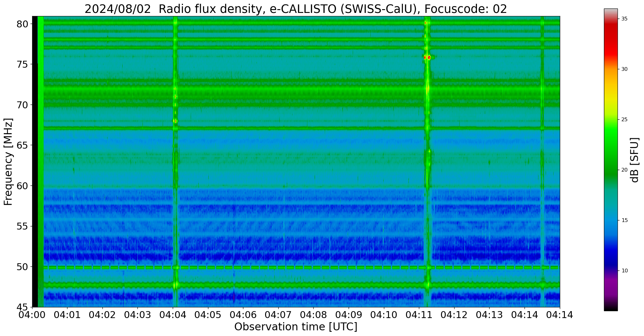Image resolution: width=644 pixels, height=336 pixels.
Task: Click the 60 MHz frequency tick label
Action: (22, 186)
